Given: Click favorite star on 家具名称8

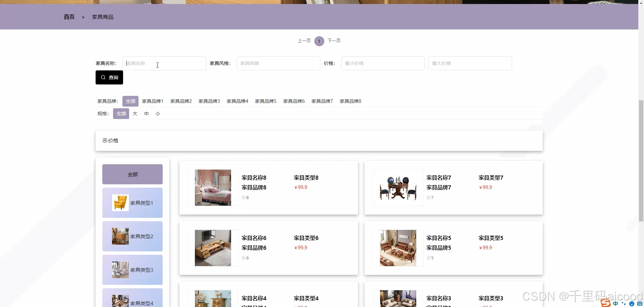Looking at the screenshot, I should click(244, 198).
